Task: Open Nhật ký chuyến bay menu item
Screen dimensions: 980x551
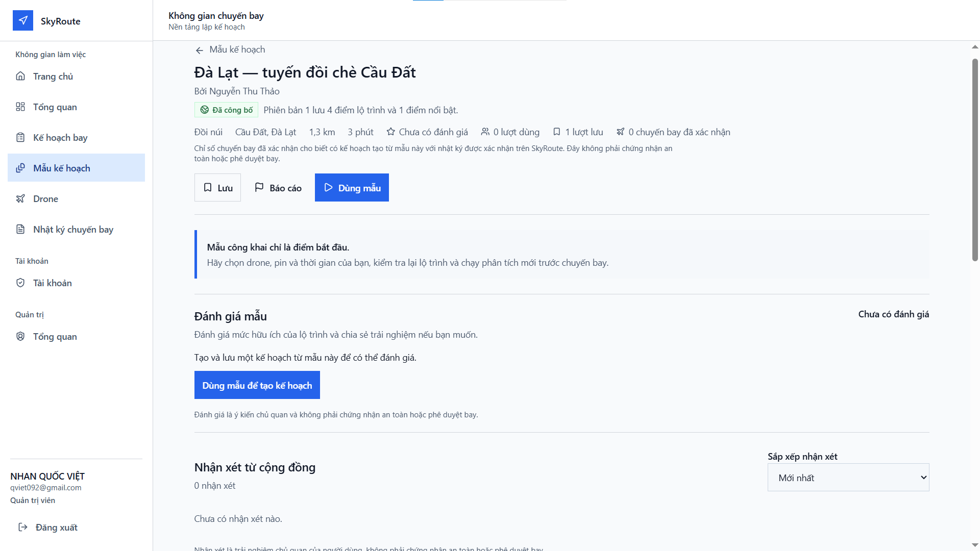Action: pos(76,229)
